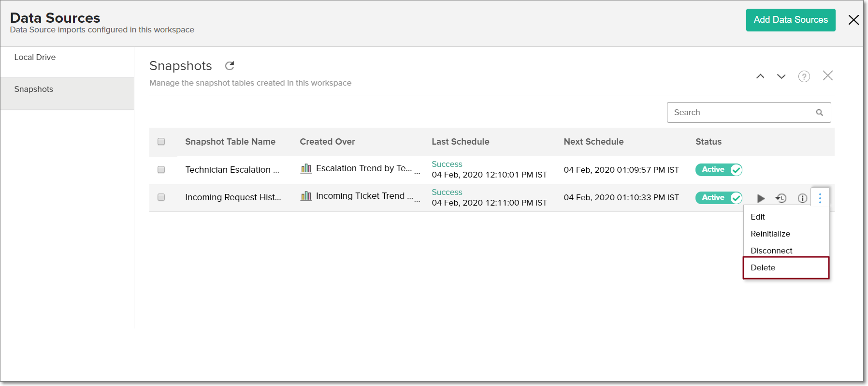
Task: Choose Delete from the context menu
Action: click(x=763, y=267)
